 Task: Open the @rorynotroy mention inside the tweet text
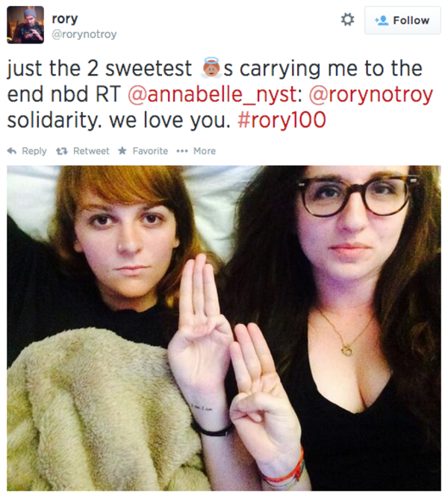click(x=371, y=94)
